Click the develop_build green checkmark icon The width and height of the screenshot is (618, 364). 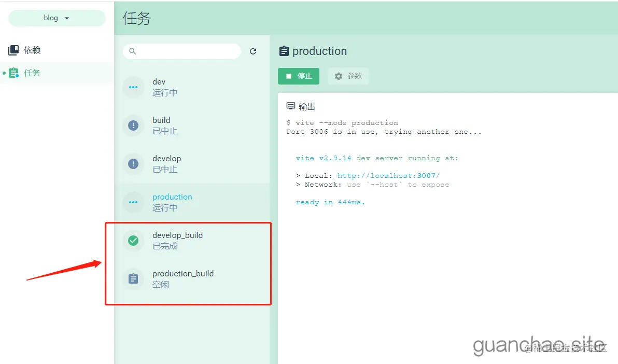point(133,241)
